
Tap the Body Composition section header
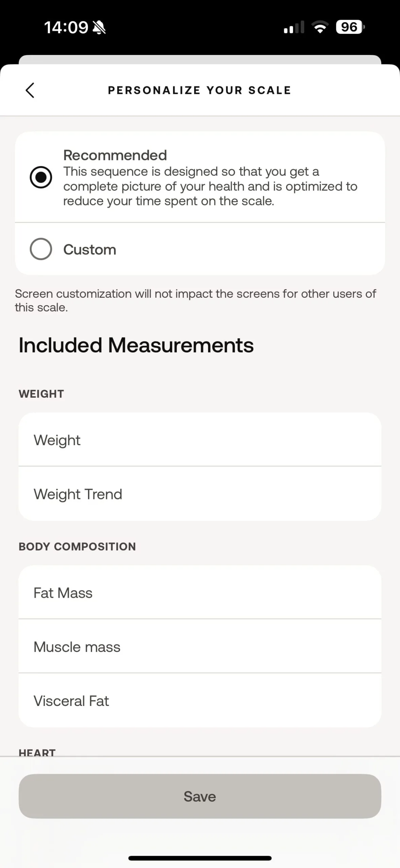77,546
